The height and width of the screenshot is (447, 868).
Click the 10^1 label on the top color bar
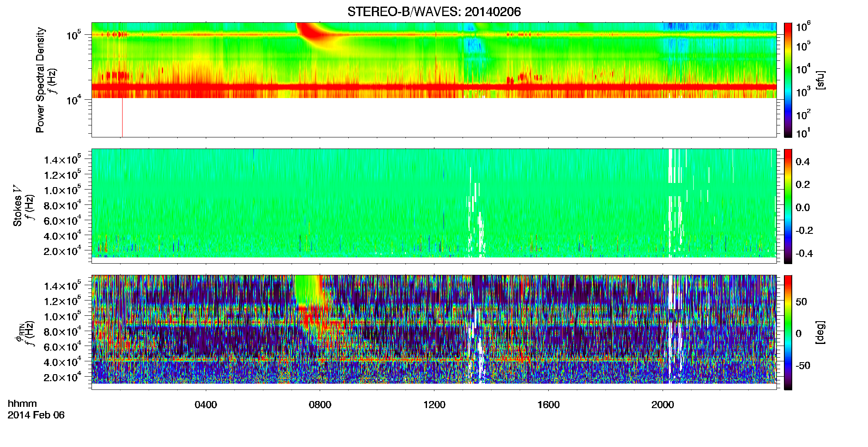point(803,133)
